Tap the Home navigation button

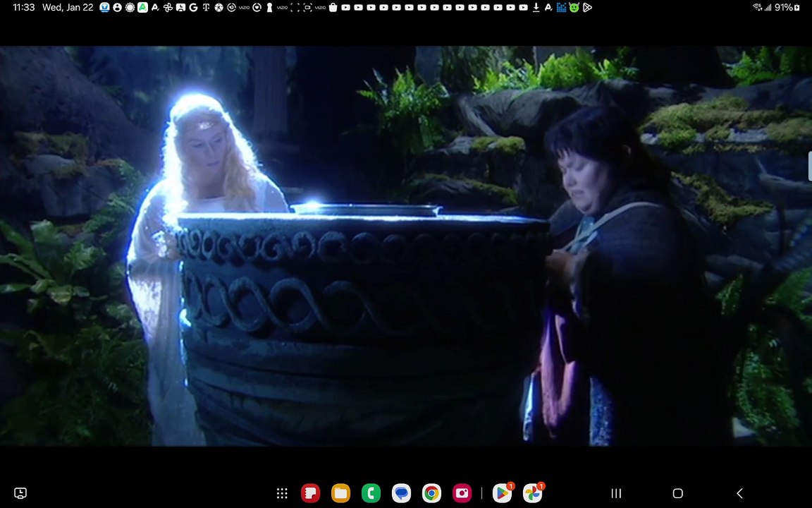tap(678, 493)
